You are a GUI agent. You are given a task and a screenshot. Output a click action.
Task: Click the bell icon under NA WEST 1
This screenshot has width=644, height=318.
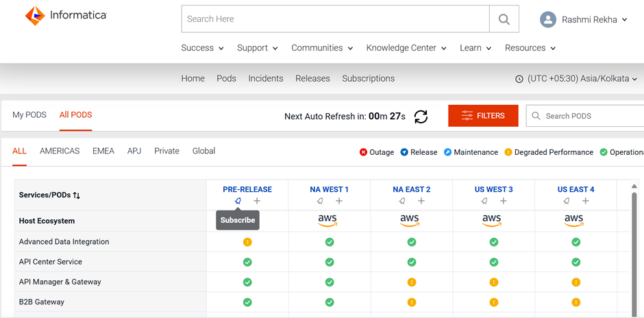320,201
